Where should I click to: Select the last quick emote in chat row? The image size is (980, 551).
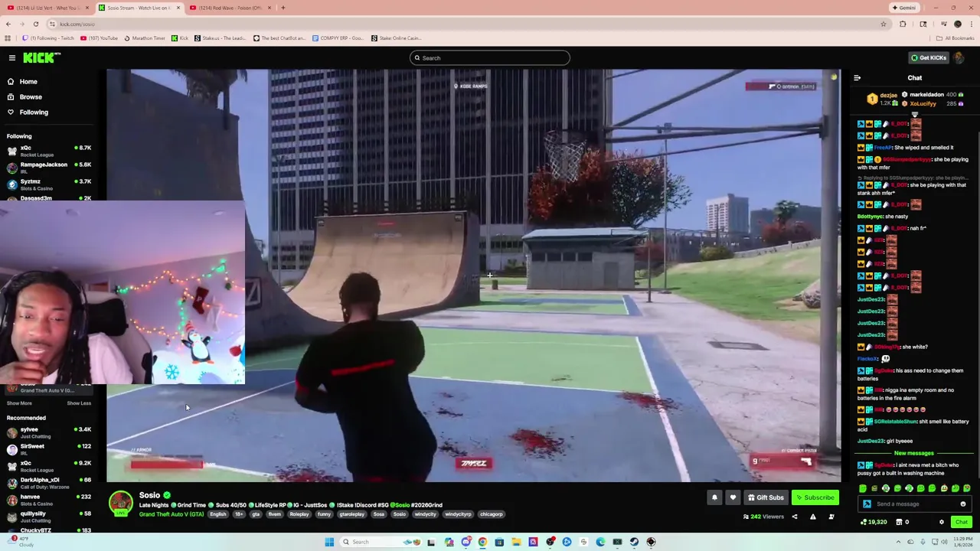tap(967, 488)
